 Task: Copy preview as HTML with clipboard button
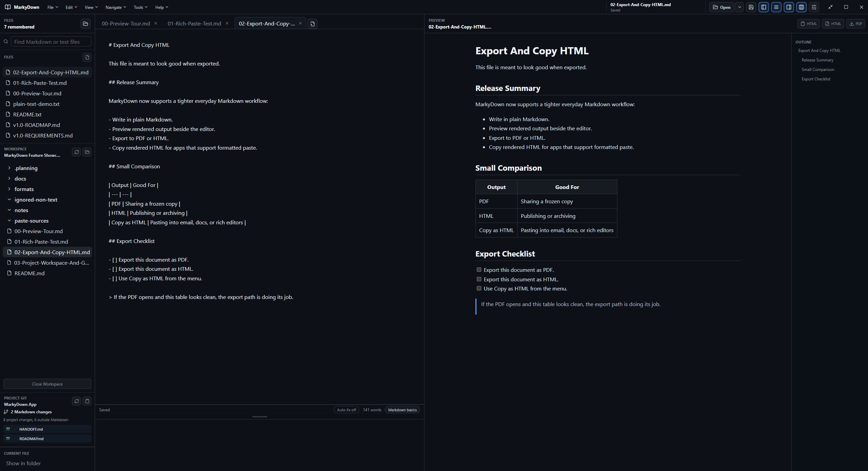[x=809, y=24]
